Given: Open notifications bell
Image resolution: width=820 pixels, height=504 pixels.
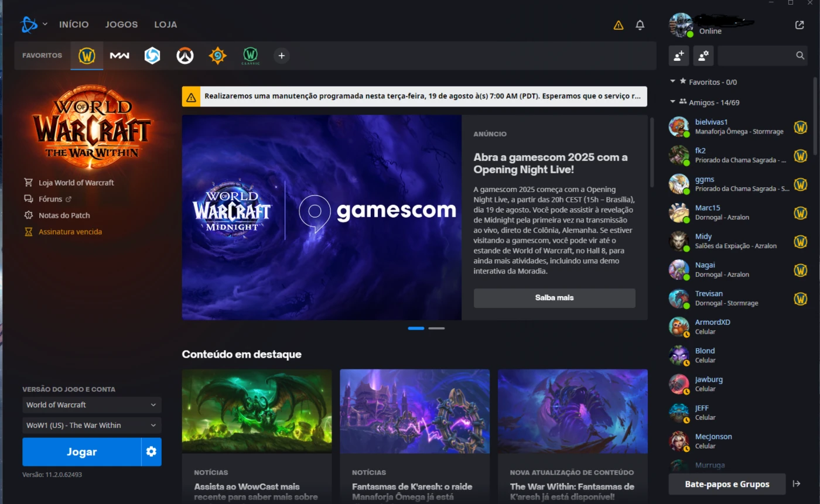Looking at the screenshot, I should pos(640,25).
